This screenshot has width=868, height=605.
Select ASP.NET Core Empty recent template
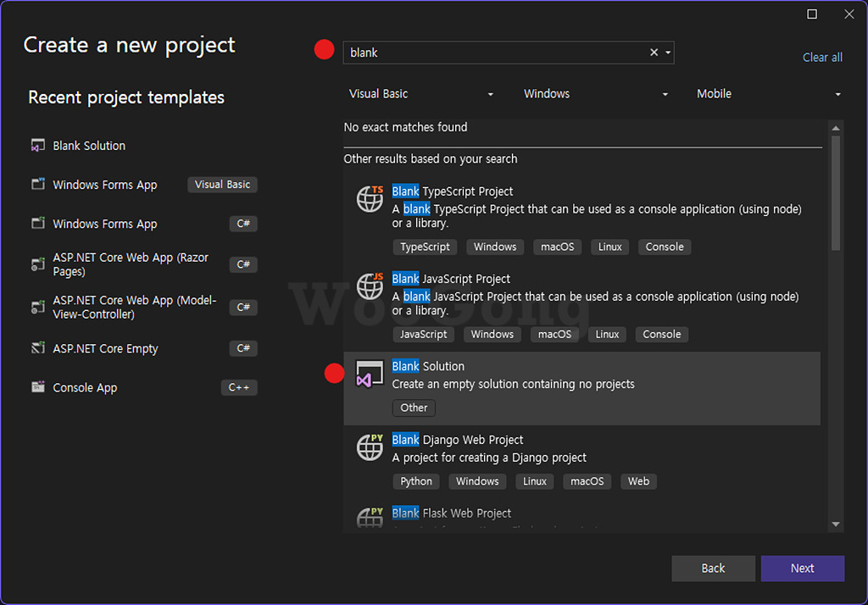point(144,348)
